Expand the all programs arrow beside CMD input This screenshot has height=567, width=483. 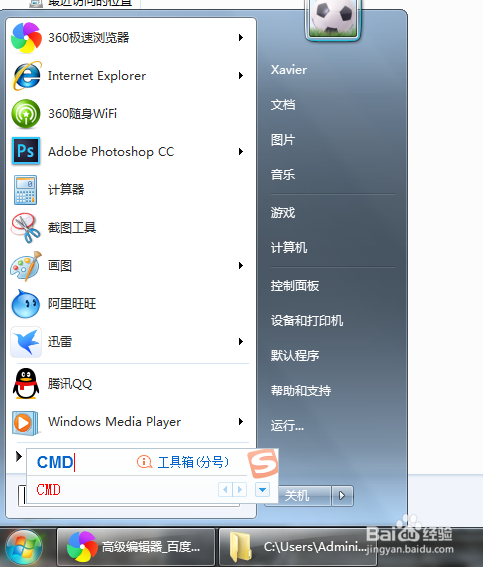click(18, 456)
